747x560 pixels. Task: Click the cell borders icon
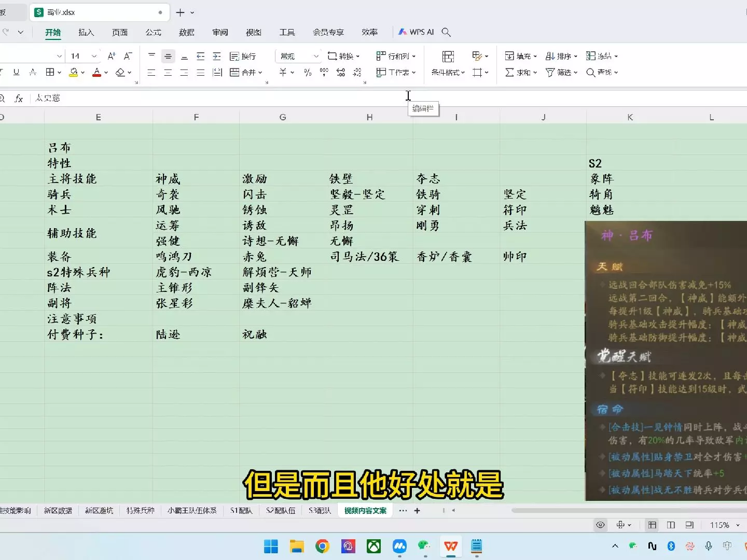click(x=50, y=73)
